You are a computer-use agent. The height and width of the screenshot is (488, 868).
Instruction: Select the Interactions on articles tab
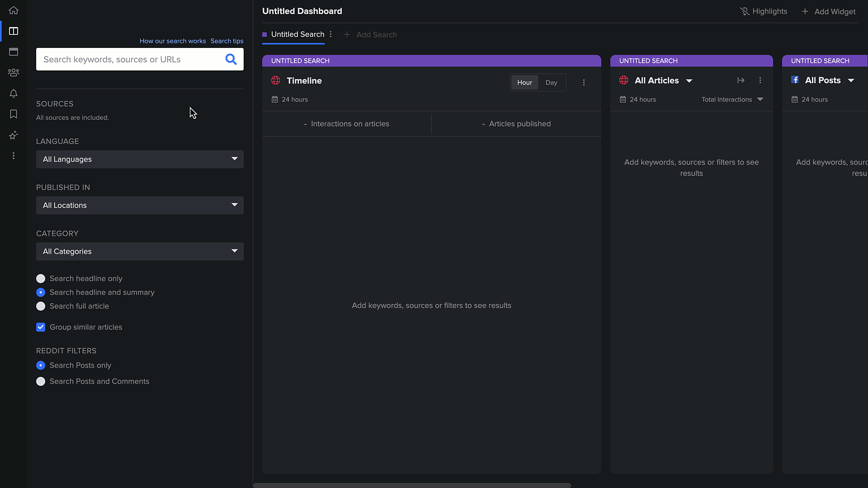pos(347,124)
